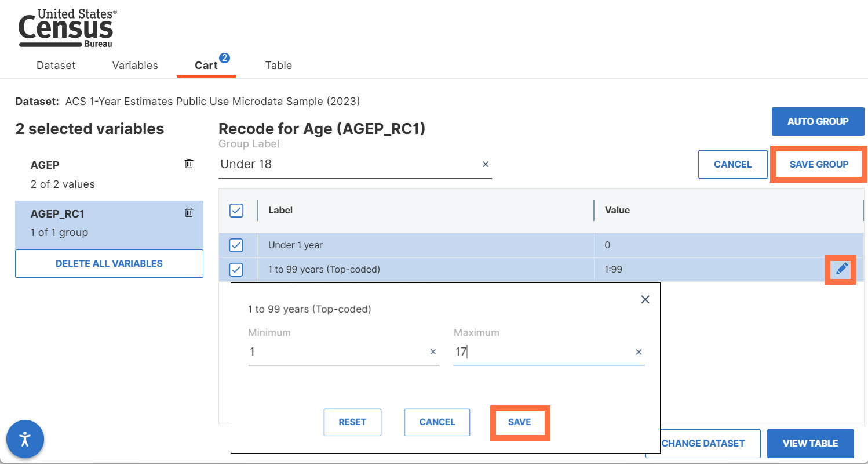Toggle the select-all checkbox in header
The image size is (868, 464).
tap(236, 210)
